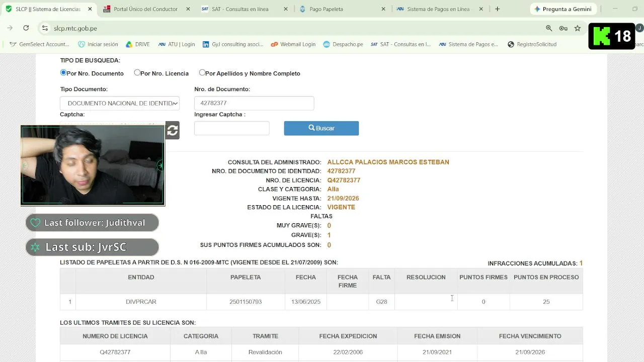This screenshot has height=362, width=644.
Task: Refresh the captcha image
Action: click(173, 130)
